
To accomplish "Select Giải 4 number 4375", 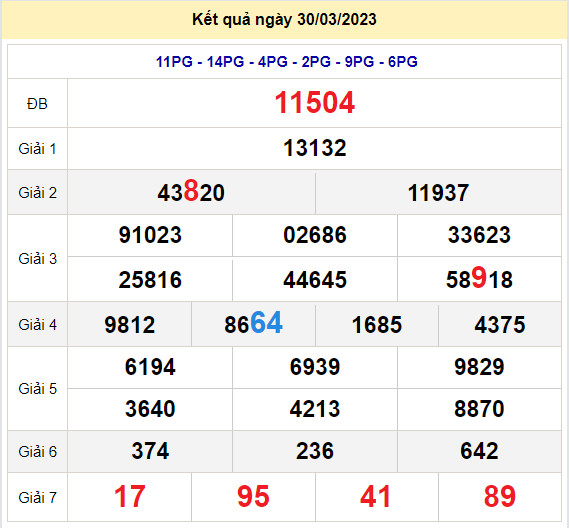I will pyautogui.click(x=500, y=324).
